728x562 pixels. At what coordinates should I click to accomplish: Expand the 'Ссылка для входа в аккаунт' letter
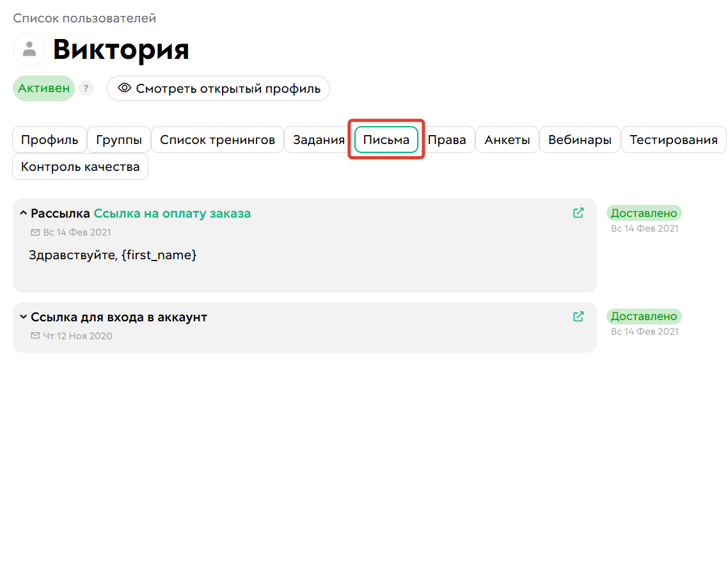23,316
